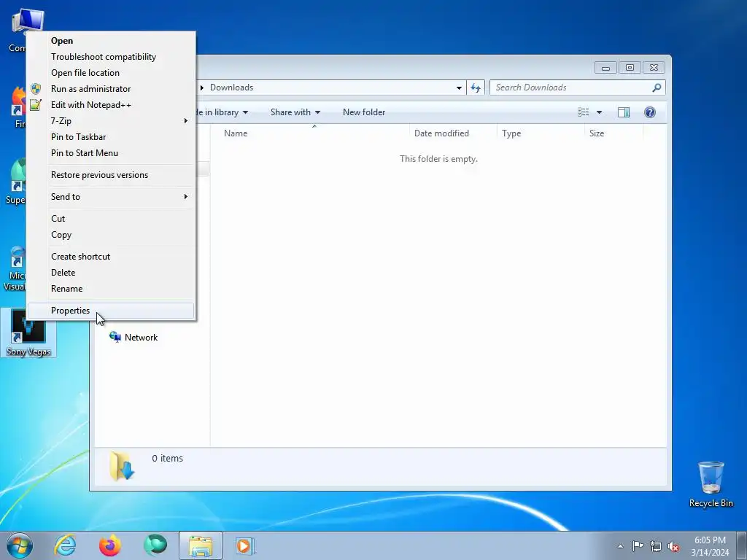Launch Firefox from the taskbar
Screen dimensions: 747x560
(110, 546)
